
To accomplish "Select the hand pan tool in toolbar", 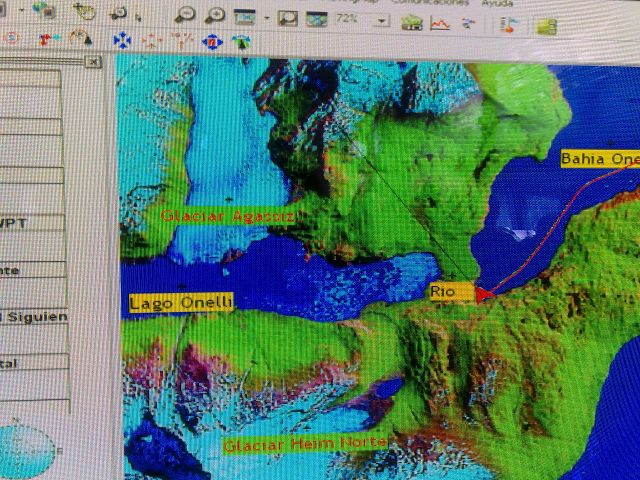I will [85, 12].
